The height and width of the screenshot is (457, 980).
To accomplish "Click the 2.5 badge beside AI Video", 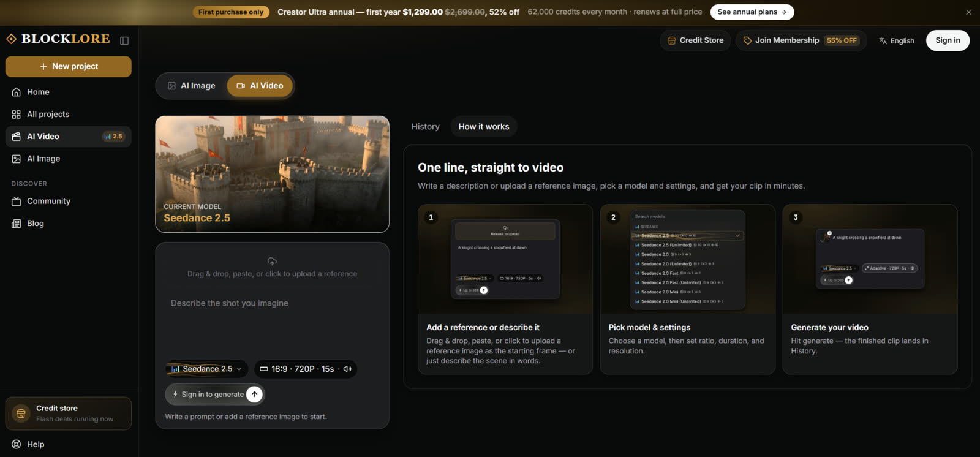I will point(113,137).
